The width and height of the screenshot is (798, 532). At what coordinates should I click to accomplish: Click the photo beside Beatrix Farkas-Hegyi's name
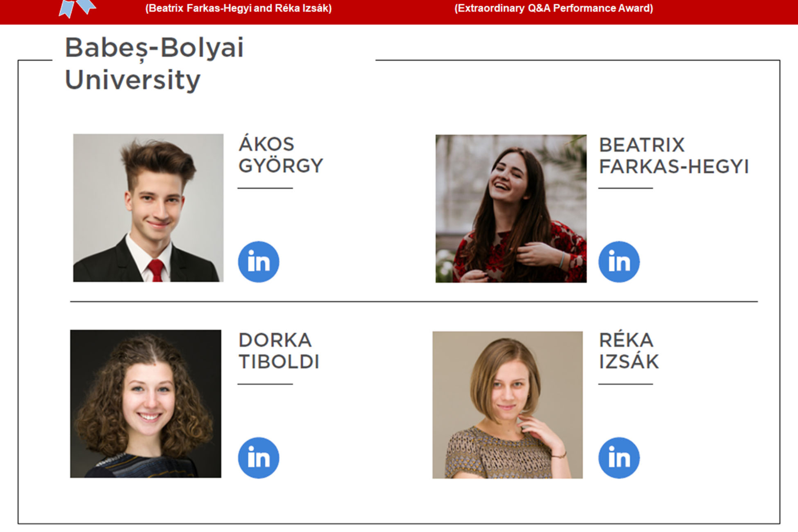pyautogui.click(x=511, y=209)
